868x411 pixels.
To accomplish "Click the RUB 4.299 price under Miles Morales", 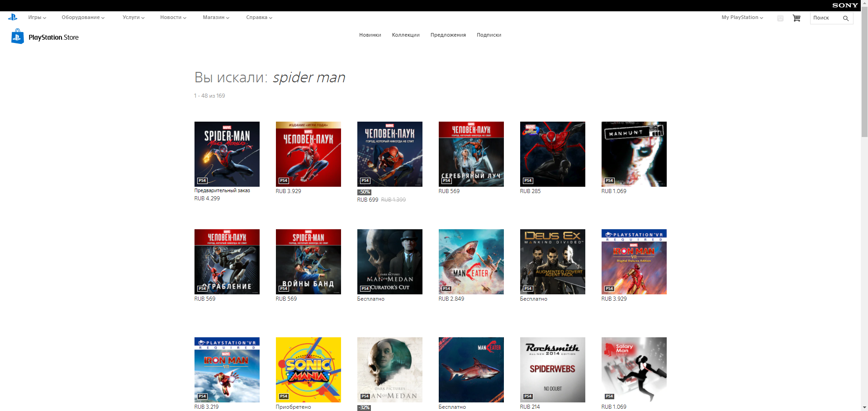I will (207, 198).
